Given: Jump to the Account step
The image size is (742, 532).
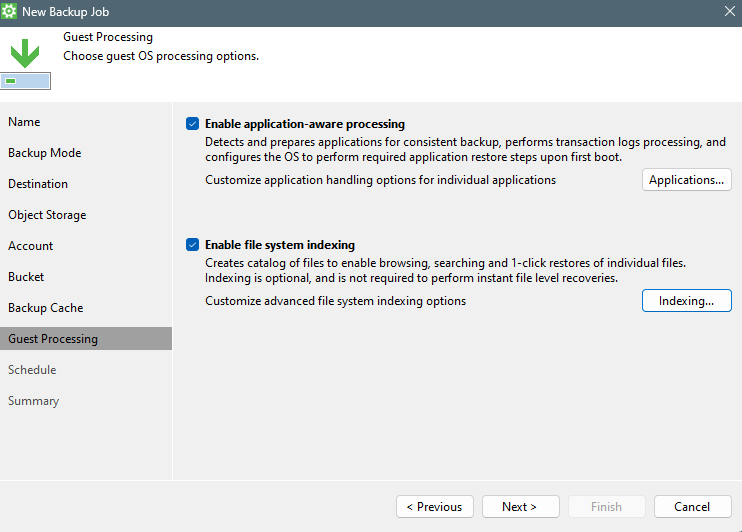Looking at the screenshot, I should pos(31,246).
